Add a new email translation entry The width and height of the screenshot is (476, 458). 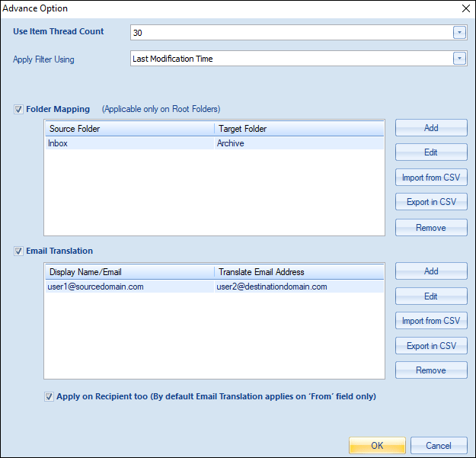coord(431,271)
